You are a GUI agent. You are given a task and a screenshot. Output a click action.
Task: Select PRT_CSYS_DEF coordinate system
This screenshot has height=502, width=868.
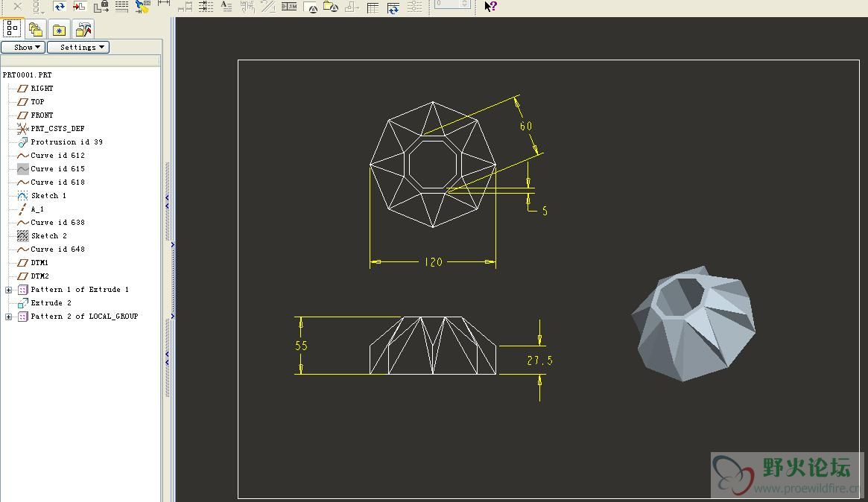point(57,128)
